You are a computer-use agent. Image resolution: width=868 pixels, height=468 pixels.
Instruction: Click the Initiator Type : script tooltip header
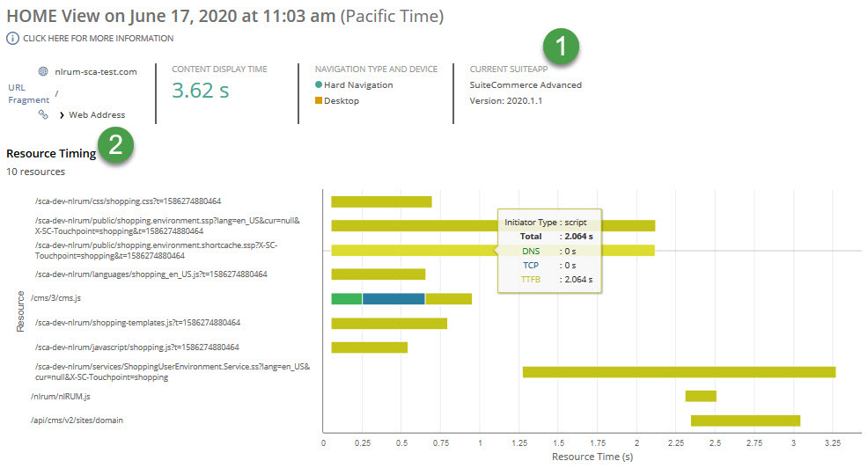pos(545,222)
